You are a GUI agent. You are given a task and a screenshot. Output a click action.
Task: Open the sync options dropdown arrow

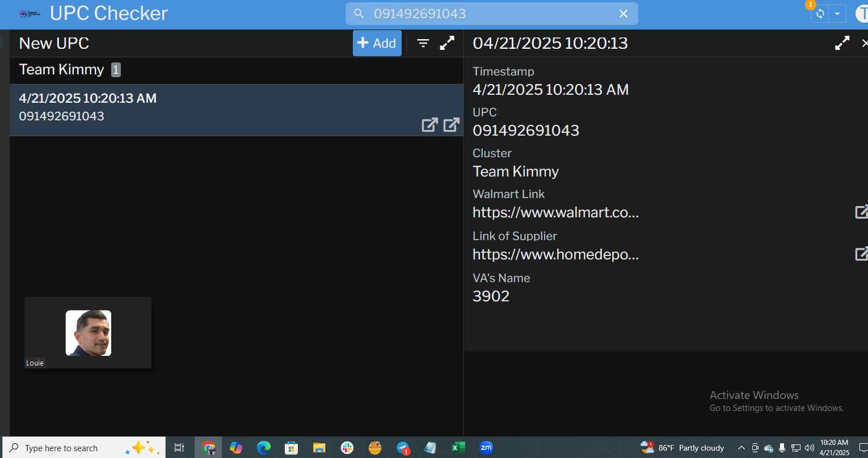coord(837,14)
